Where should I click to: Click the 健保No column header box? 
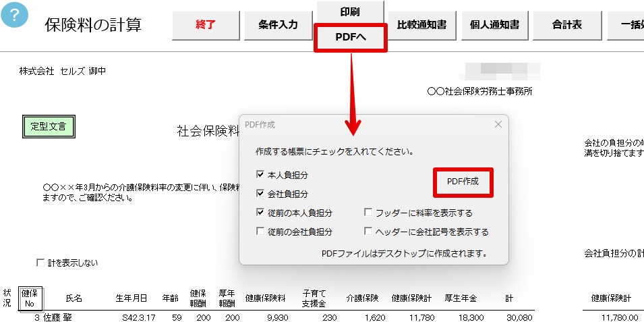[31, 298]
